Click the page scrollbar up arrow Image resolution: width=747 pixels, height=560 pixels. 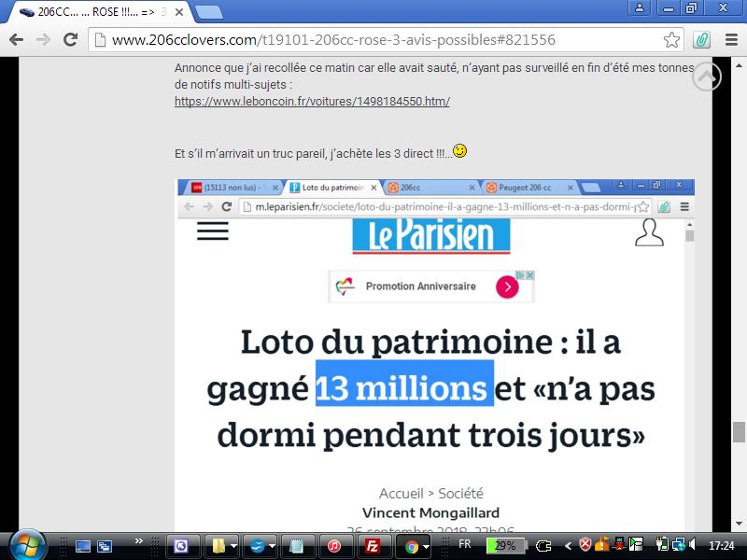(x=739, y=64)
